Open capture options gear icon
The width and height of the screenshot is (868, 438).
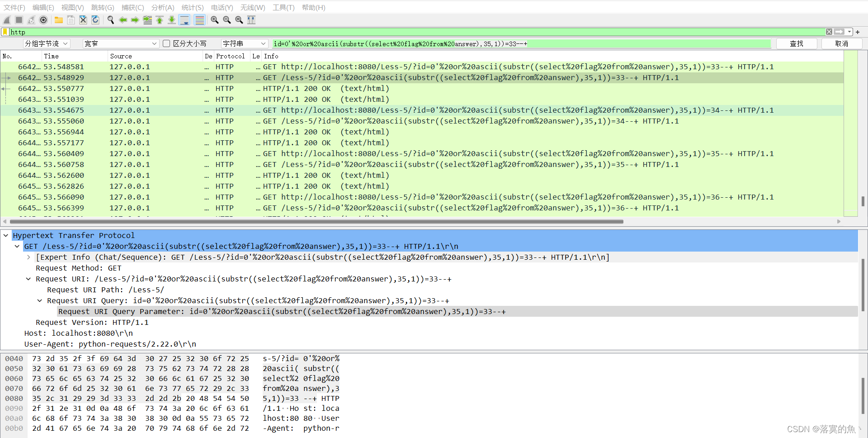[x=43, y=20]
